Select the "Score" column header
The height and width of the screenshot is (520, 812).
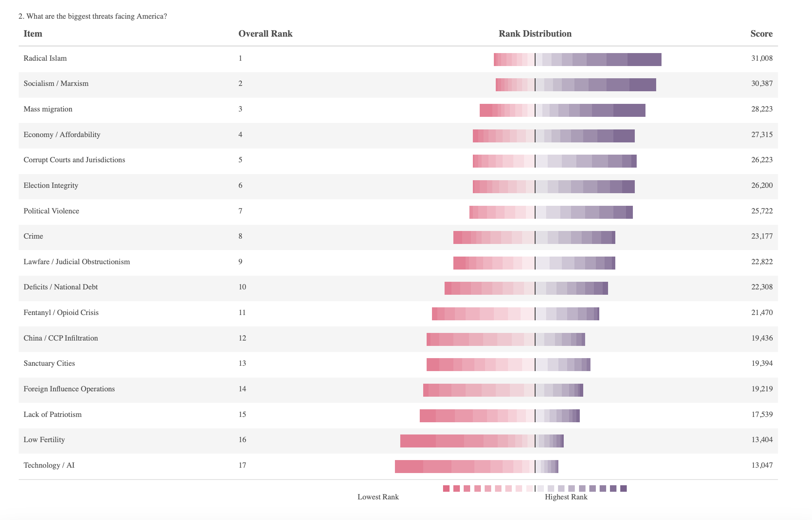coord(761,34)
